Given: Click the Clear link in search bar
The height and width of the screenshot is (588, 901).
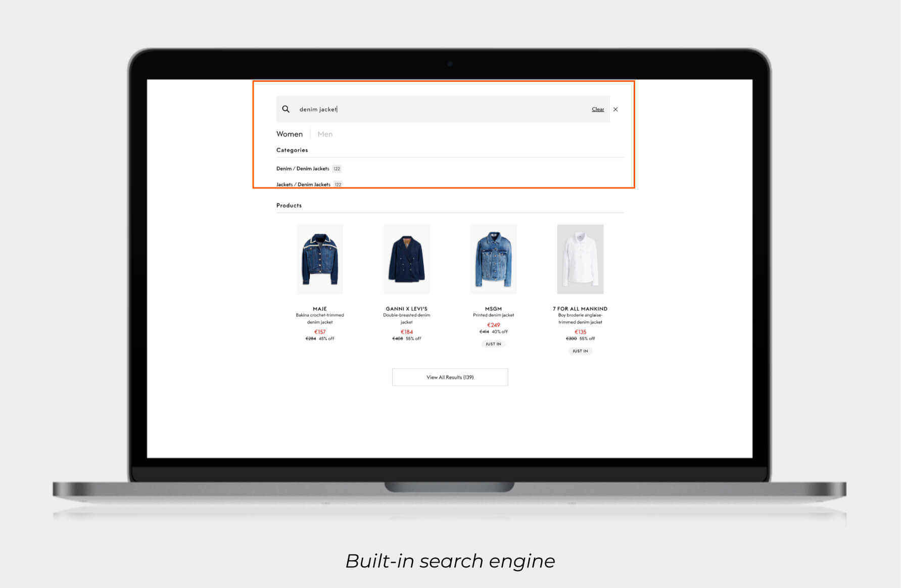Looking at the screenshot, I should [597, 109].
